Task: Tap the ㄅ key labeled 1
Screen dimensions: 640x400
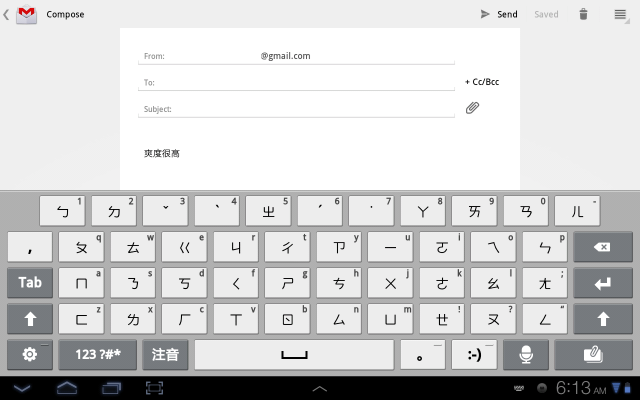Action: click(x=62, y=211)
